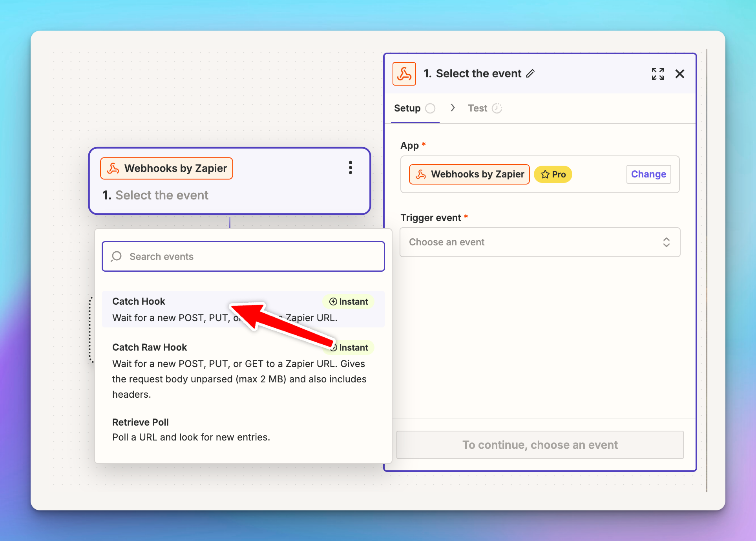756x541 pixels.
Task: Close the Select the event panel
Action: pyautogui.click(x=680, y=74)
